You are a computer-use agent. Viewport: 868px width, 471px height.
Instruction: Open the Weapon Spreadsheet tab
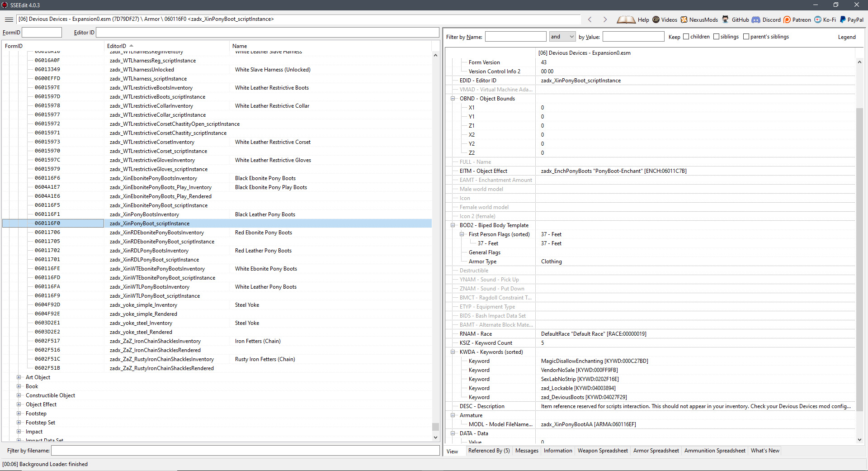click(x=603, y=451)
